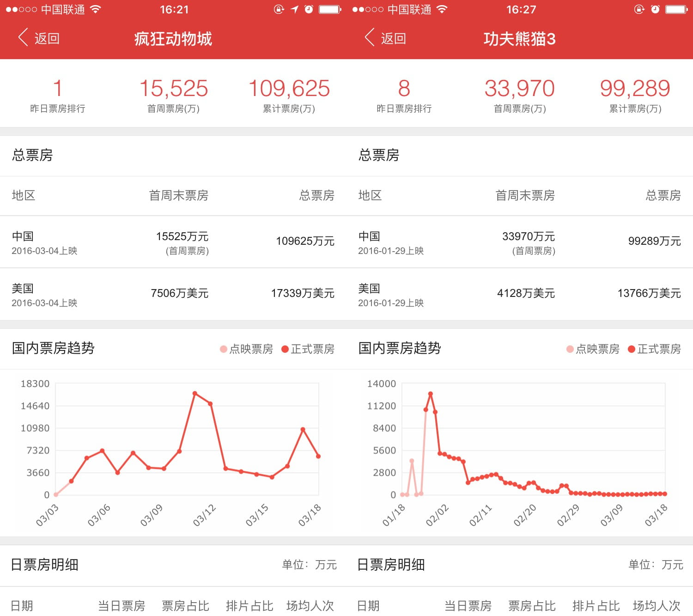Tap the 109,625 累计票房 figure
This screenshot has height=616, width=693.
(289, 88)
